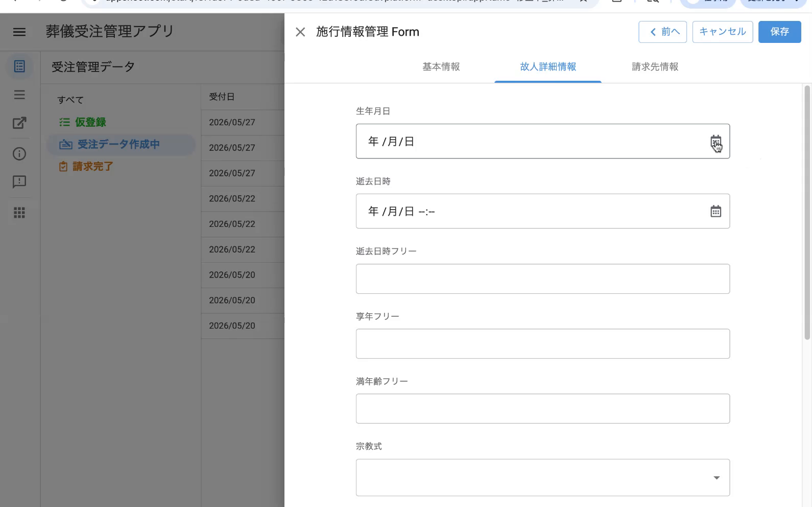Open the lines list view icon in sidebar

pyautogui.click(x=19, y=95)
